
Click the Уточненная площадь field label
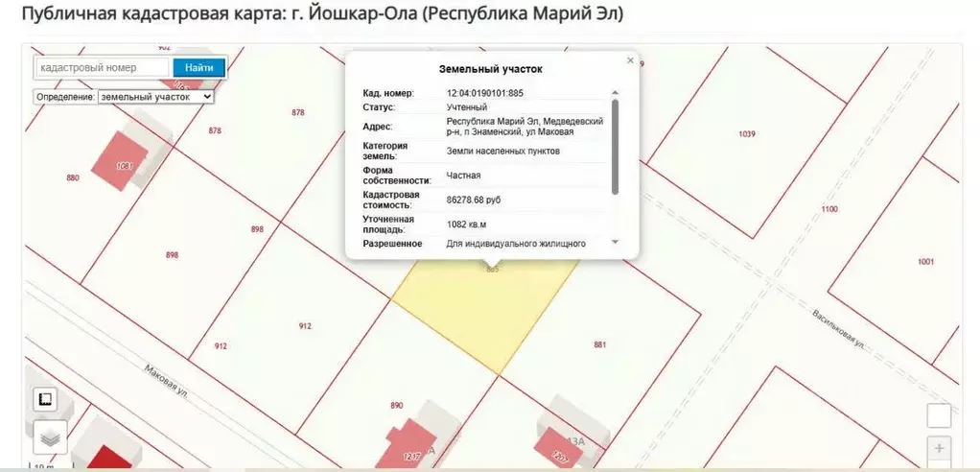[388, 224]
